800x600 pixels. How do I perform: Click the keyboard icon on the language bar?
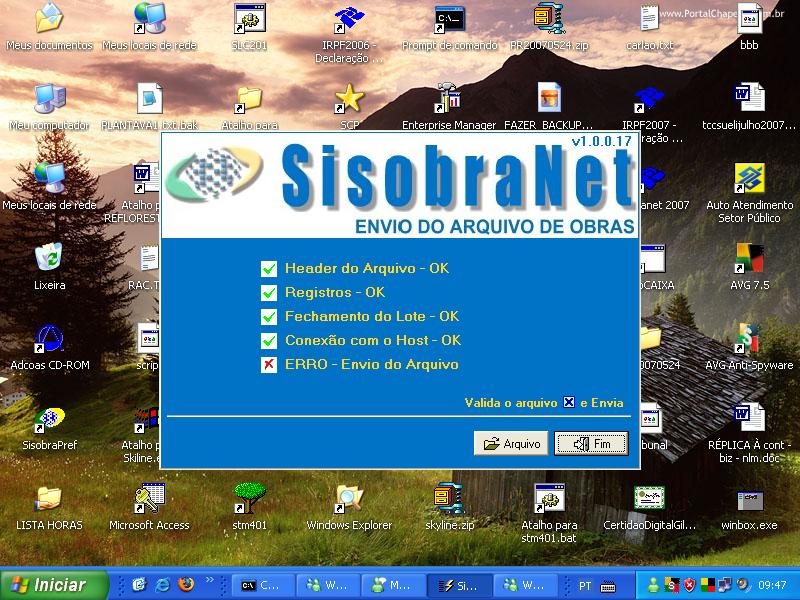pyautogui.click(x=608, y=586)
